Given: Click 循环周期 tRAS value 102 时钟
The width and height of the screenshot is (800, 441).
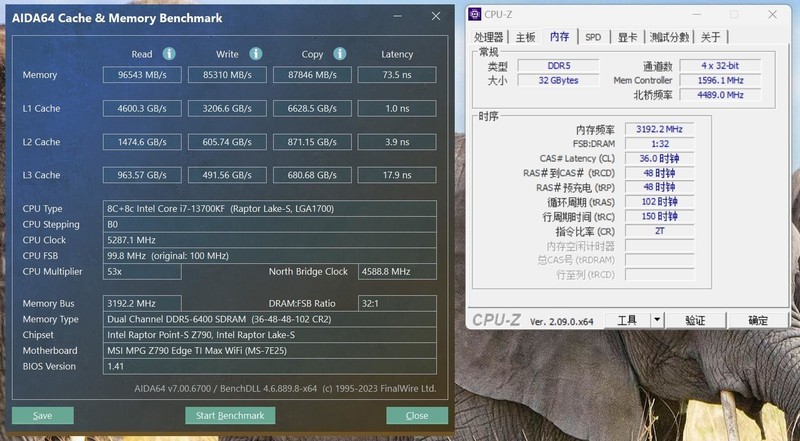Looking at the screenshot, I should 659,202.
